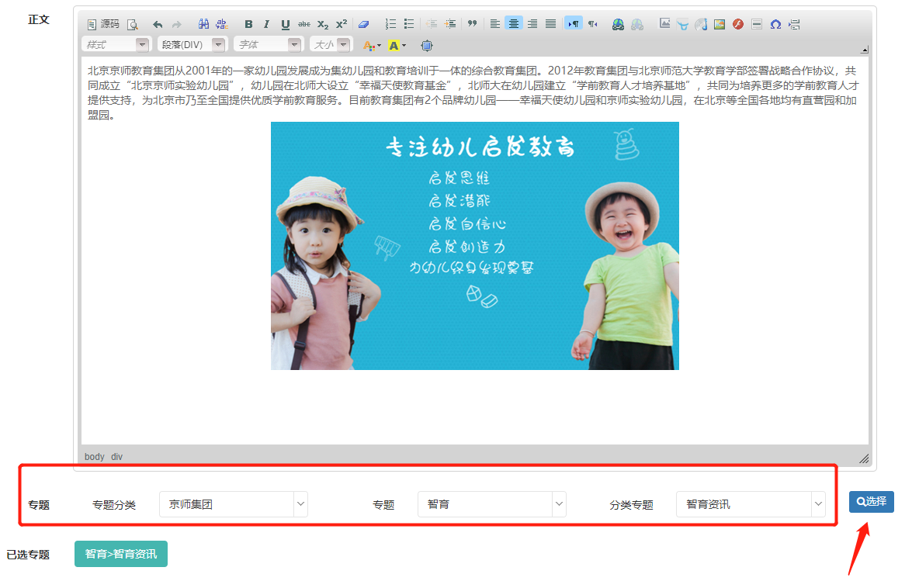919x588 pixels.
Task: Insert a numbered list
Action: pyautogui.click(x=391, y=24)
